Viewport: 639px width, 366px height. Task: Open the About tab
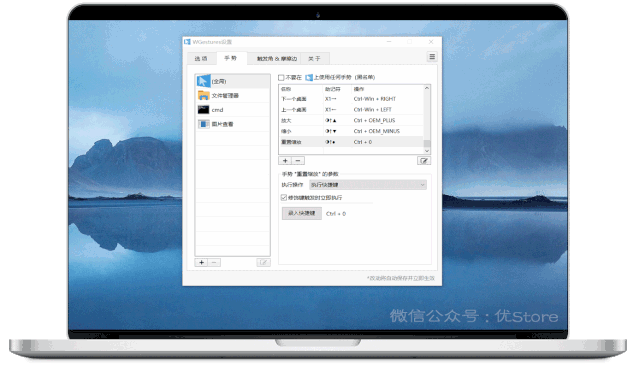click(x=314, y=59)
